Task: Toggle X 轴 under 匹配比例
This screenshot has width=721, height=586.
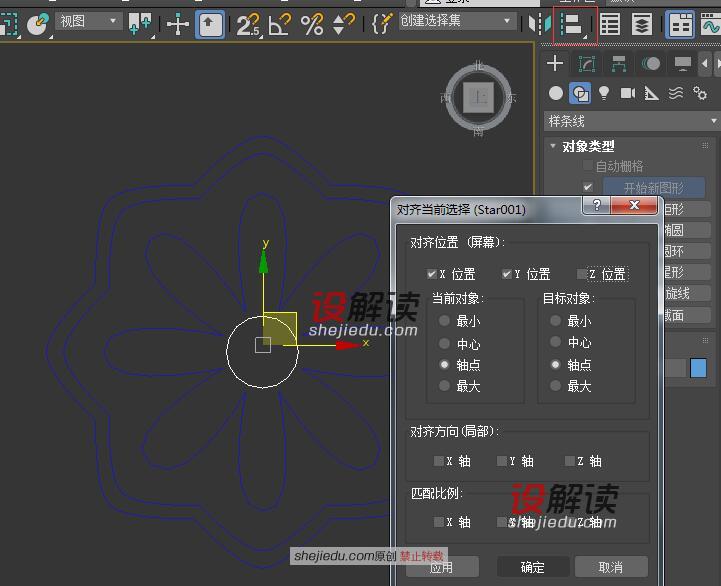Action: point(439,522)
